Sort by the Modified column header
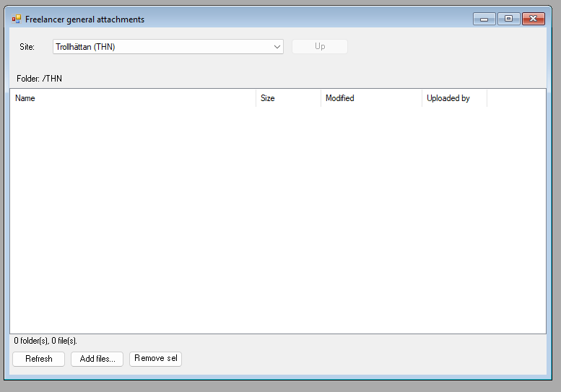 click(x=371, y=98)
